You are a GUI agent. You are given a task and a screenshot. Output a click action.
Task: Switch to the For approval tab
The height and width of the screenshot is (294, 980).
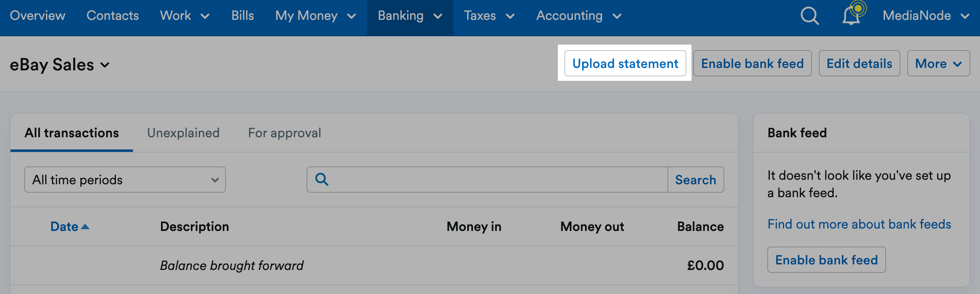pos(284,133)
